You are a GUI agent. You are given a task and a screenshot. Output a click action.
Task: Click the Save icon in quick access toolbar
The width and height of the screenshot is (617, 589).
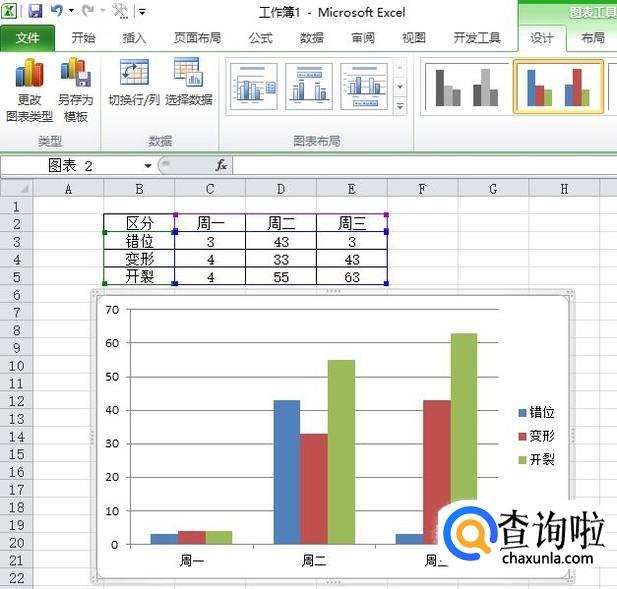[35, 11]
